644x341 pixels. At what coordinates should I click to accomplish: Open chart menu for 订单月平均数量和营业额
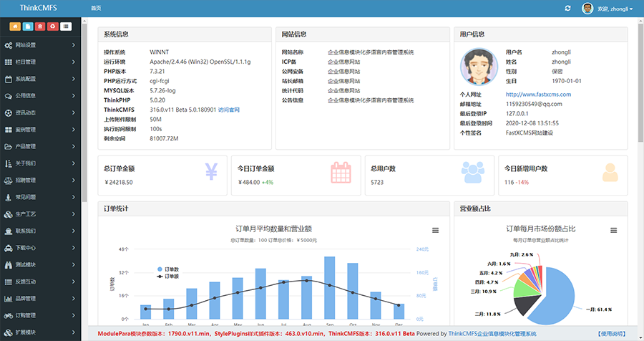[x=435, y=230]
